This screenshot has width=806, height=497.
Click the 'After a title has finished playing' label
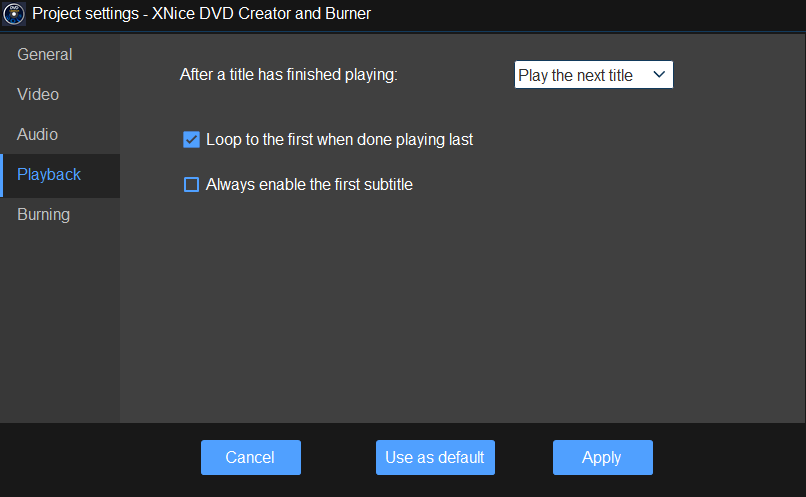click(288, 75)
